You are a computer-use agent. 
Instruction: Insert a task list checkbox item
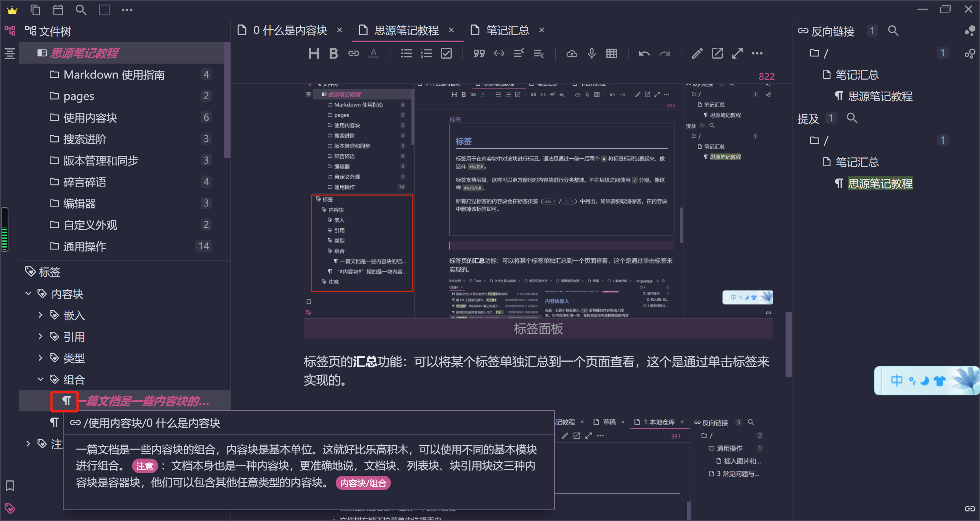[446, 54]
